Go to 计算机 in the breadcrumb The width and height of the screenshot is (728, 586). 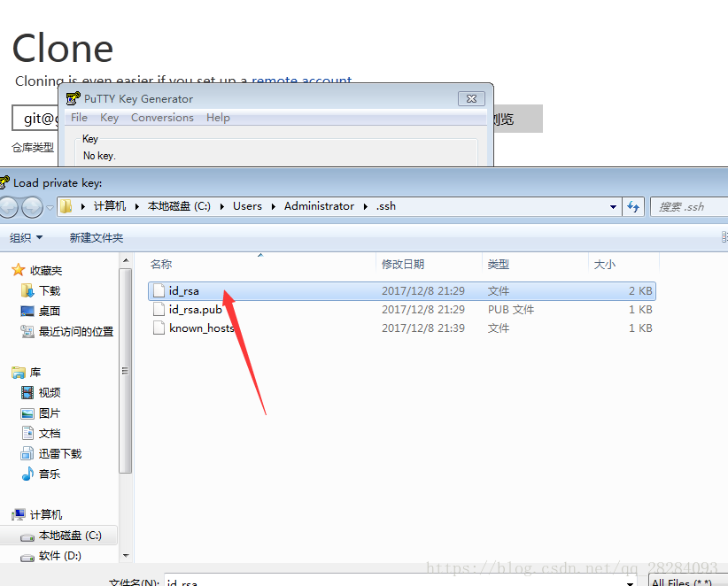coord(110,206)
